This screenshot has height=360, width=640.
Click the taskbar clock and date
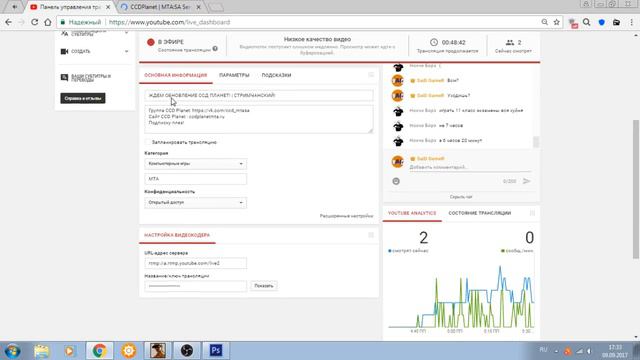tap(614, 351)
